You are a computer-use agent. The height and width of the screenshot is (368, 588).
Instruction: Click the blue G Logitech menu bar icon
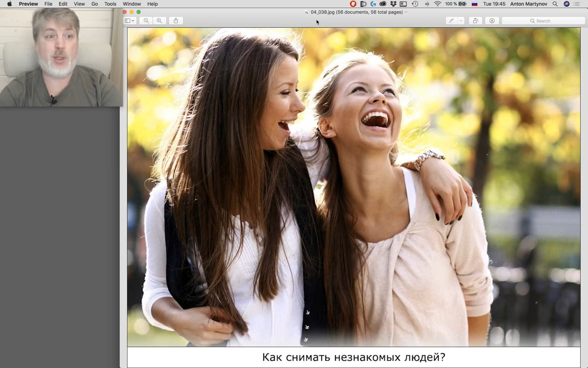pos(373,4)
